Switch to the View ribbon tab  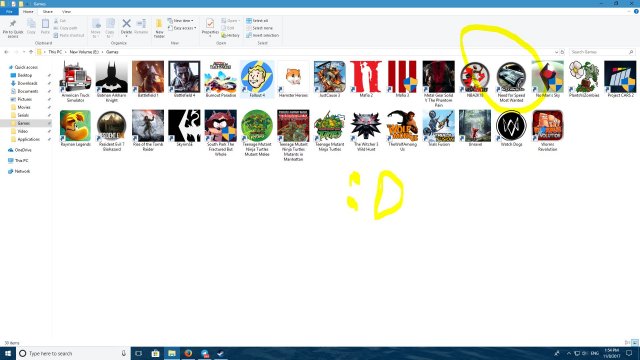[66, 11]
